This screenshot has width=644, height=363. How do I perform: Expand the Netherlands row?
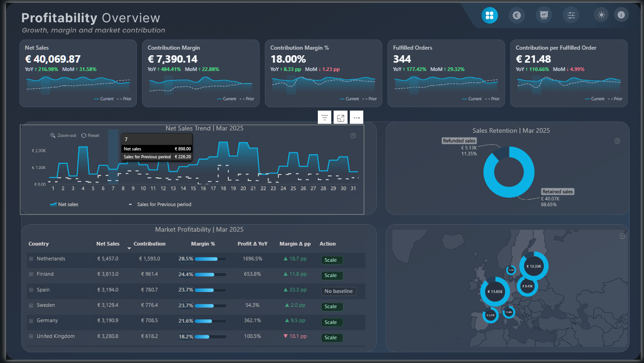[x=31, y=259]
